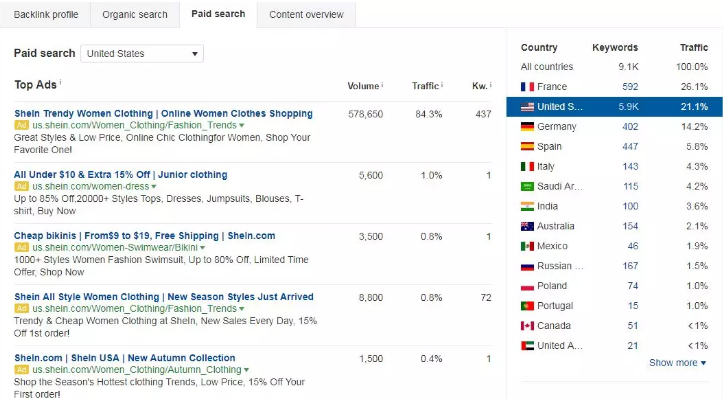
Task: Expand the country list with Show more
Action: click(677, 363)
